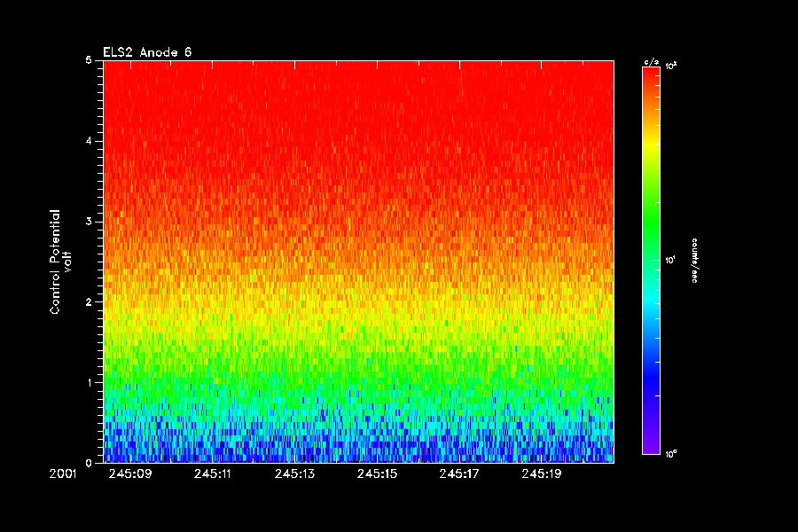Click the year label '2001'
The width and height of the screenshot is (798, 532).
(63, 474)
